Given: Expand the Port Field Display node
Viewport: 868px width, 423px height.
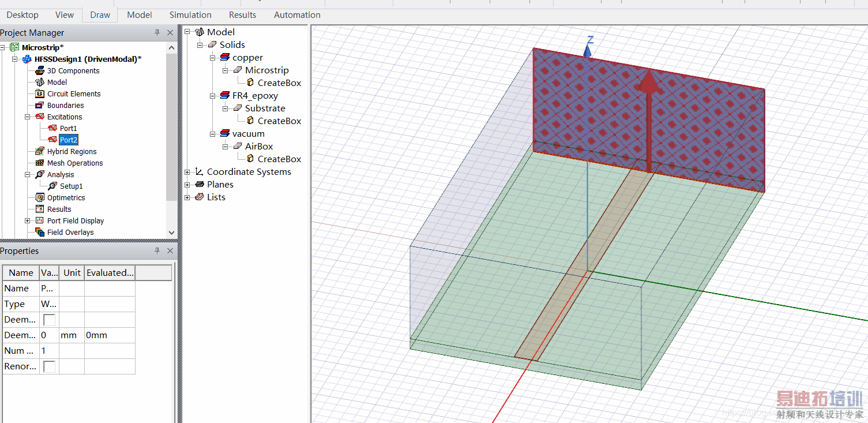Looking at the screenshot, I should (28, 221).
